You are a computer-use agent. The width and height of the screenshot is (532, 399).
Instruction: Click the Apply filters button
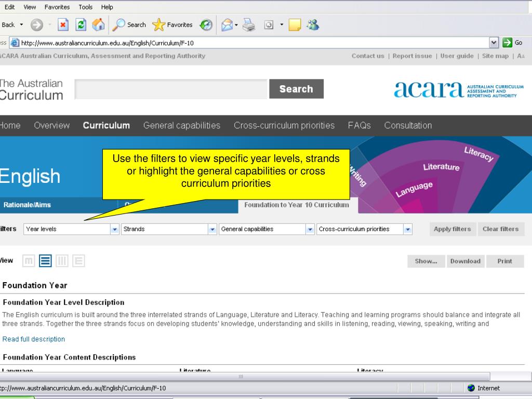pyautogui.click(x=453, y=229)
